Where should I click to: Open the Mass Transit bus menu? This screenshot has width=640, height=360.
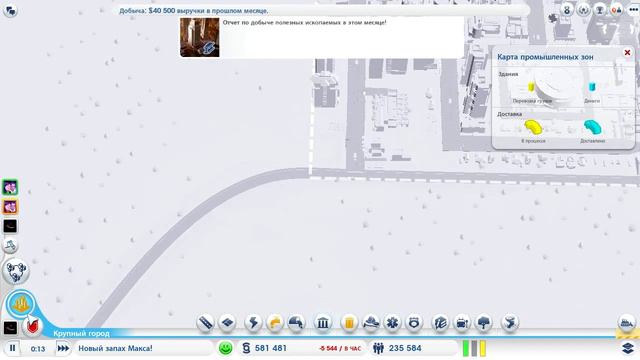pos(462,323)
